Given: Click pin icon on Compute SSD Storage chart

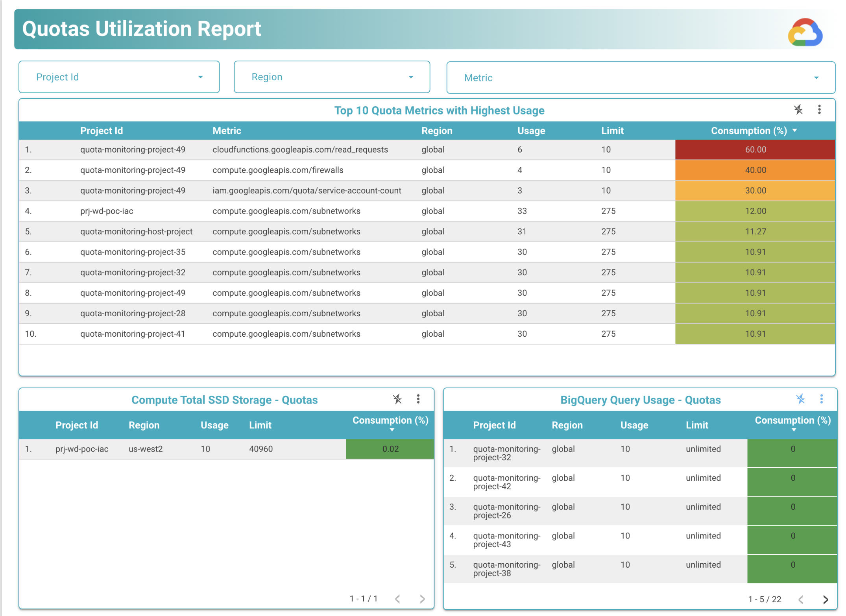Looking at the screenshot, I should pyautogui.click(x=397, y=399).
